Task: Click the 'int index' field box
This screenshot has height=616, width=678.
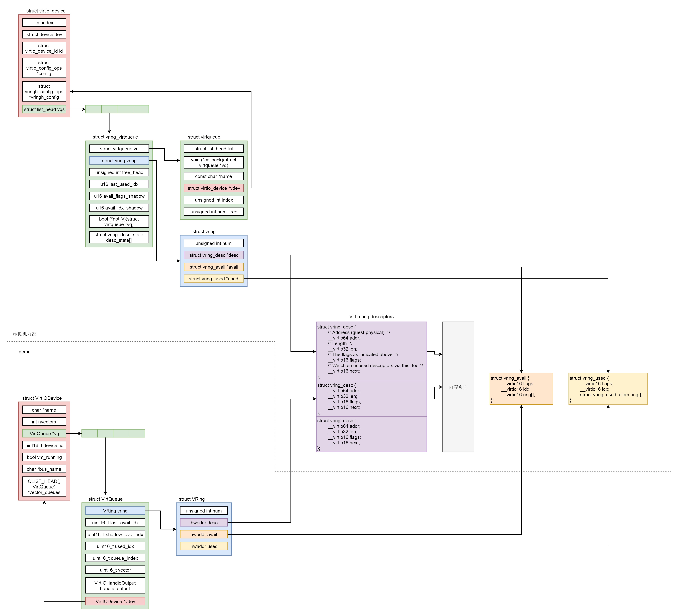Action: (44, 22)
